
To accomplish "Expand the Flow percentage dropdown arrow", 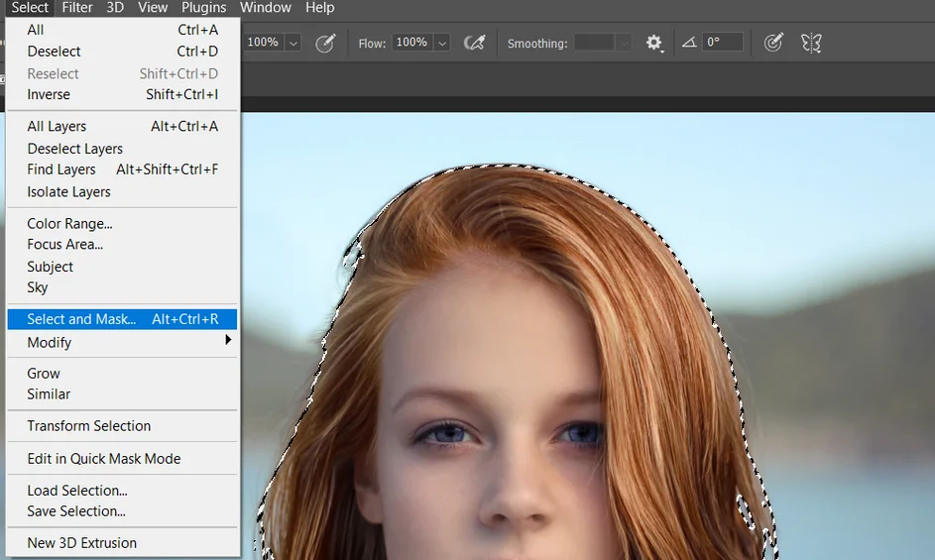I will pyautogui.click(x=442, y=43).
